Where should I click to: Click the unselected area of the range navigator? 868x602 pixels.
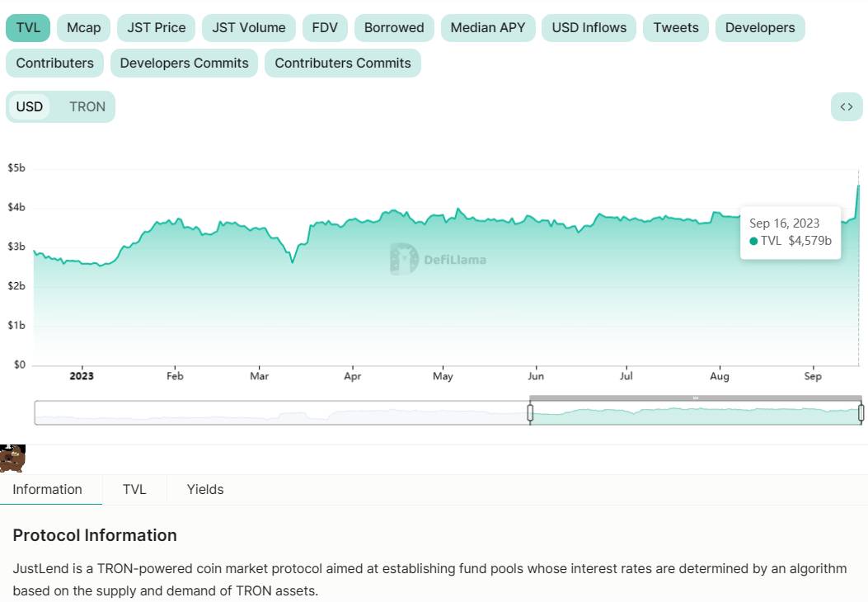[x=282, y=412]
